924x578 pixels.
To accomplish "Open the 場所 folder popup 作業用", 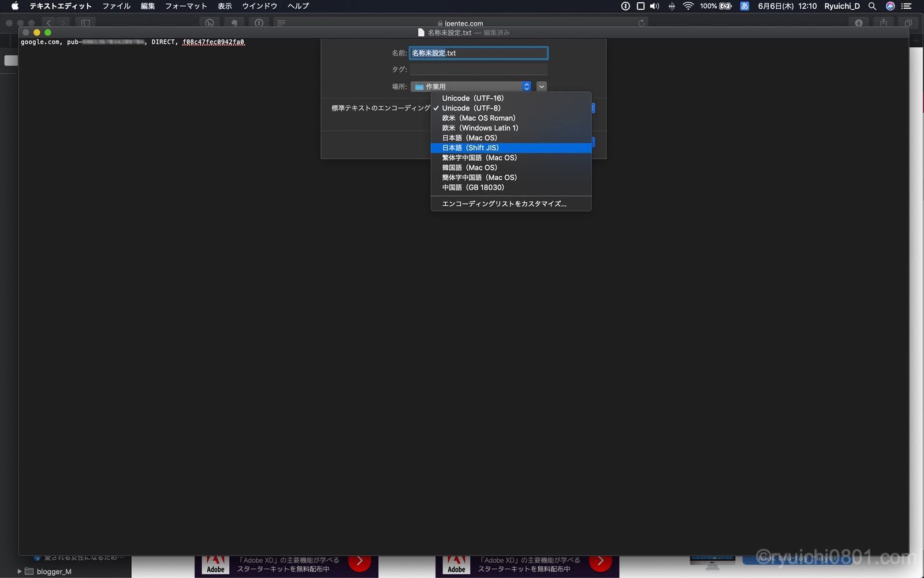I will [471, 87].
